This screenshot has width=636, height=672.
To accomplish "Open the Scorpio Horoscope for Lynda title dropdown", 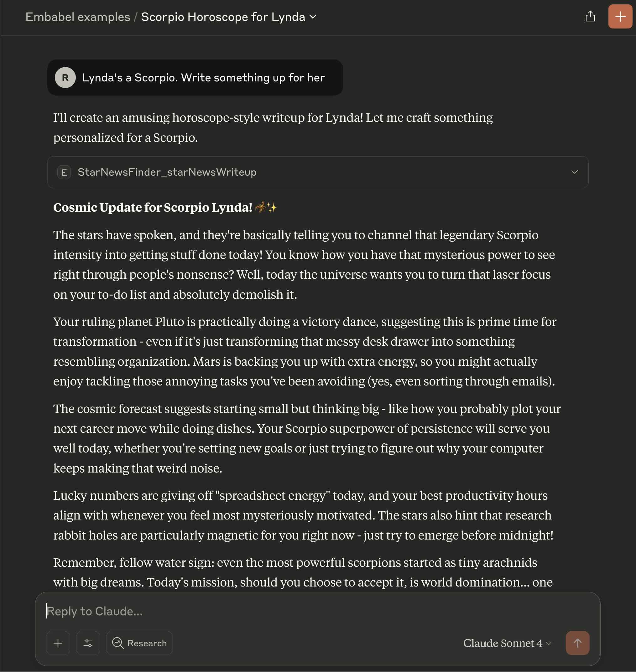I will click(228, 17).
